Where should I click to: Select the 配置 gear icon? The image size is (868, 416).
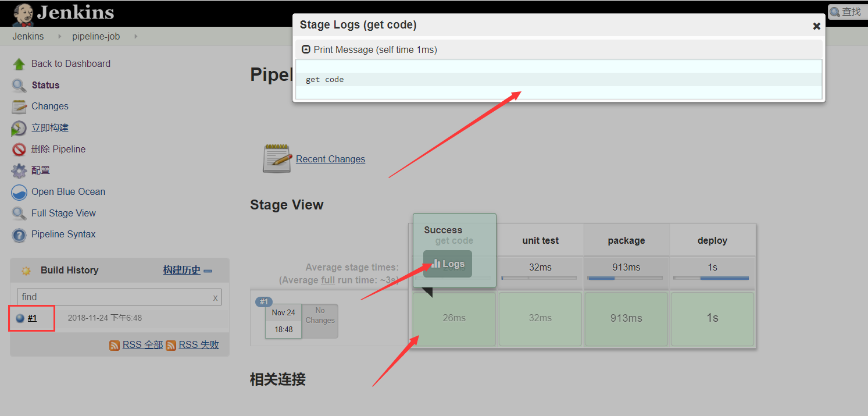click(x=19, y=170)
